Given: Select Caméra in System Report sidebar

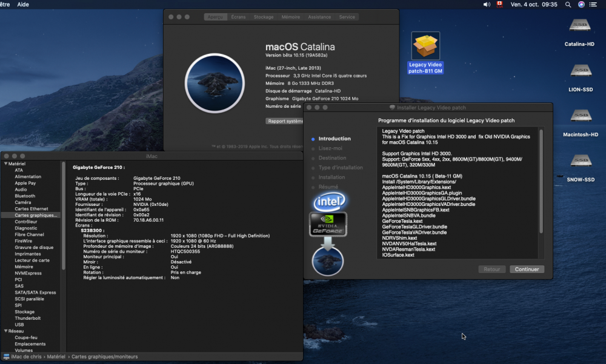Looking at the screenshot, I should (x=23, y=202).
